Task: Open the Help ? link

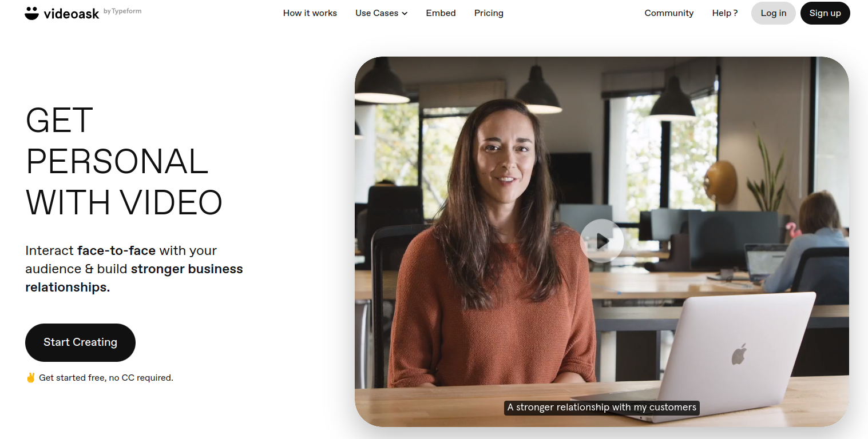Action: point(724,13)
